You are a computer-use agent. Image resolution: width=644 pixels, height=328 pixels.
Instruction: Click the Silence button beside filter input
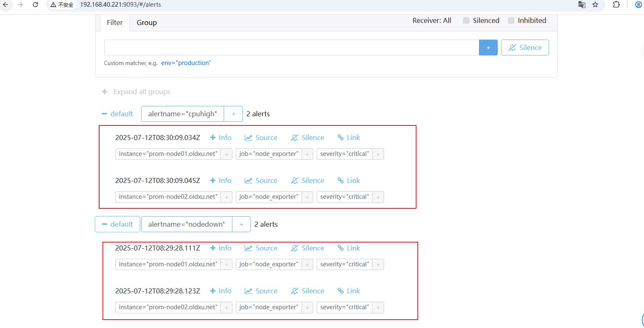pos(524,48)
